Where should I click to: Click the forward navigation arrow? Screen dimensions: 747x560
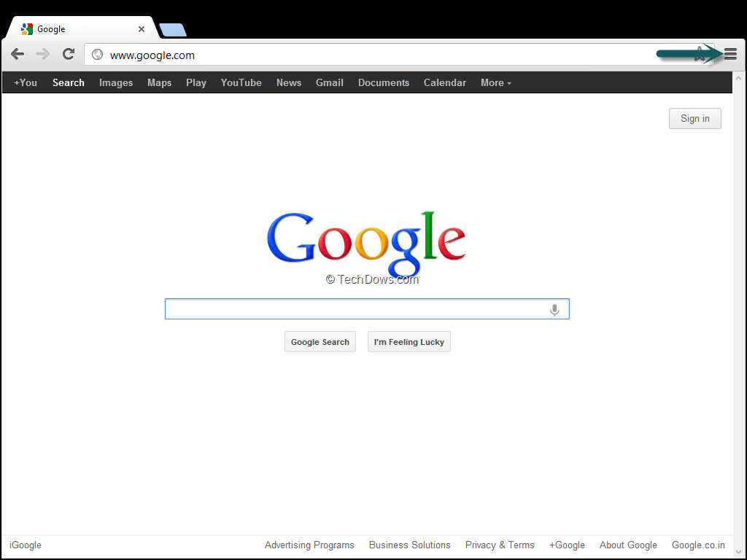[x=43, y=54]
